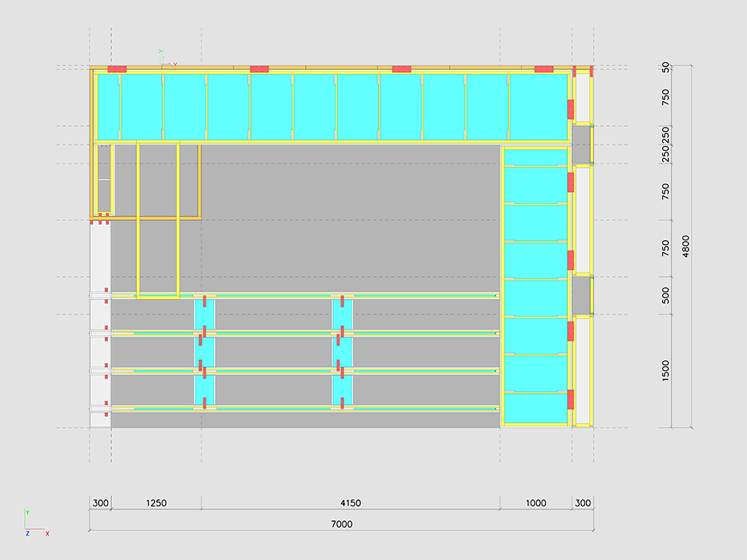The image size is (747, 560).
Task: Click the 500 vertical dimension label
Action: pos(665,296)
